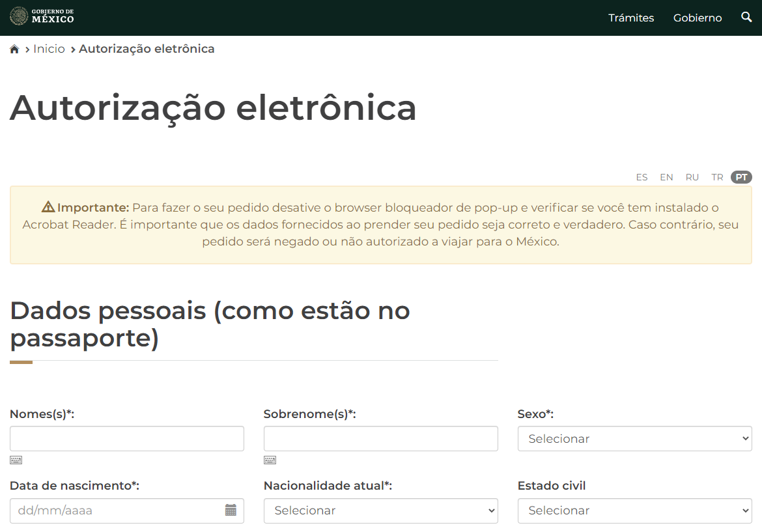The width and height of the screenshot is (762, 532).
Task: Open the calendar date picker icon
Action: point(231,511)
